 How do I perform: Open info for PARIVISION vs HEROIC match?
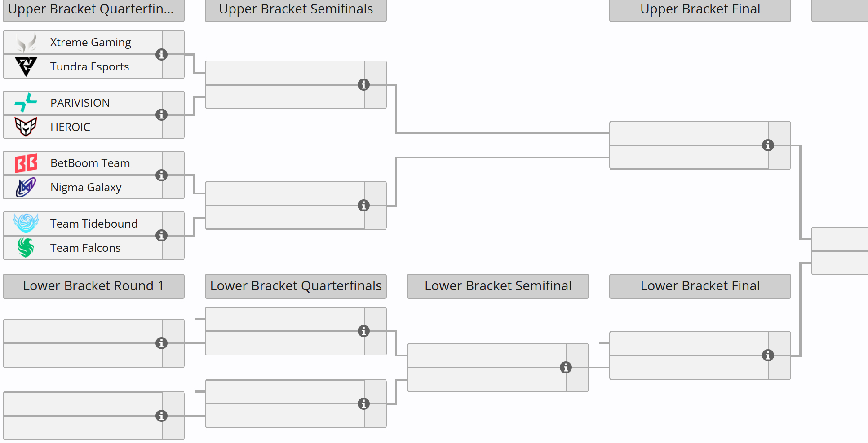pos(161,115)
